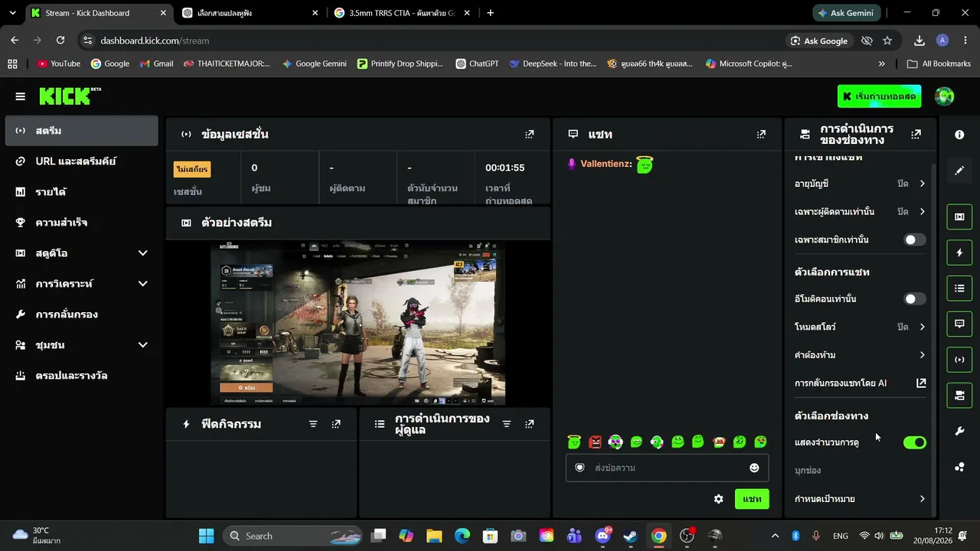
Task: Toggle อีโมติคอนเท่านั้น switch
Action: coord(914,299)
